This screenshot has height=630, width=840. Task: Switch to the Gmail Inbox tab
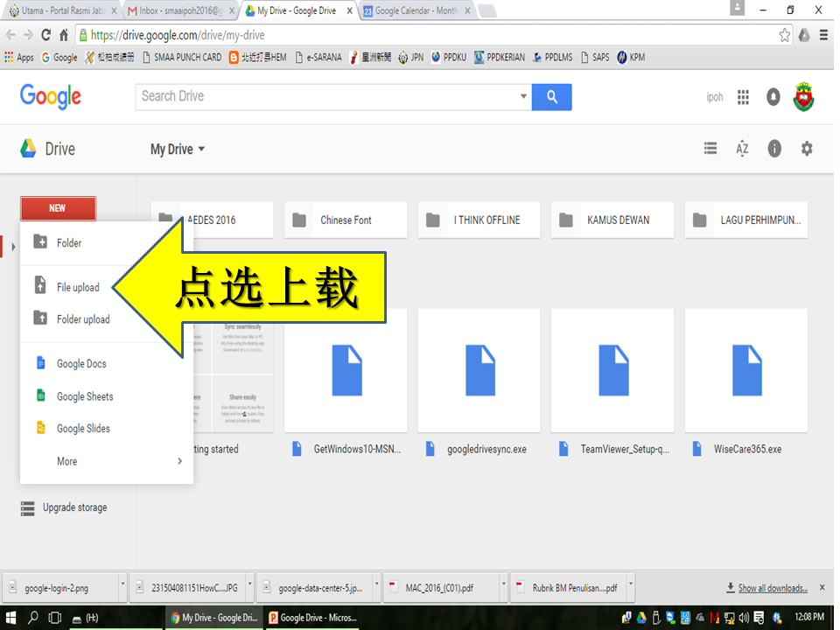(x=180, y=10)
